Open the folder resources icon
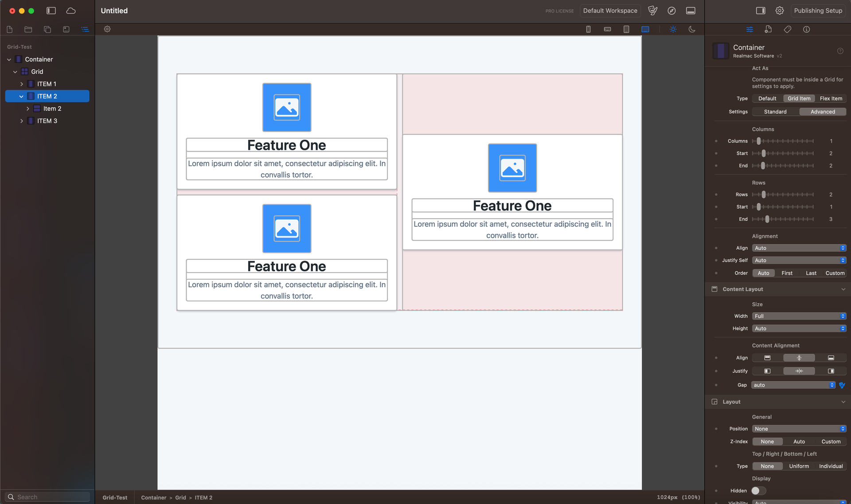 (x=28, y=29)
